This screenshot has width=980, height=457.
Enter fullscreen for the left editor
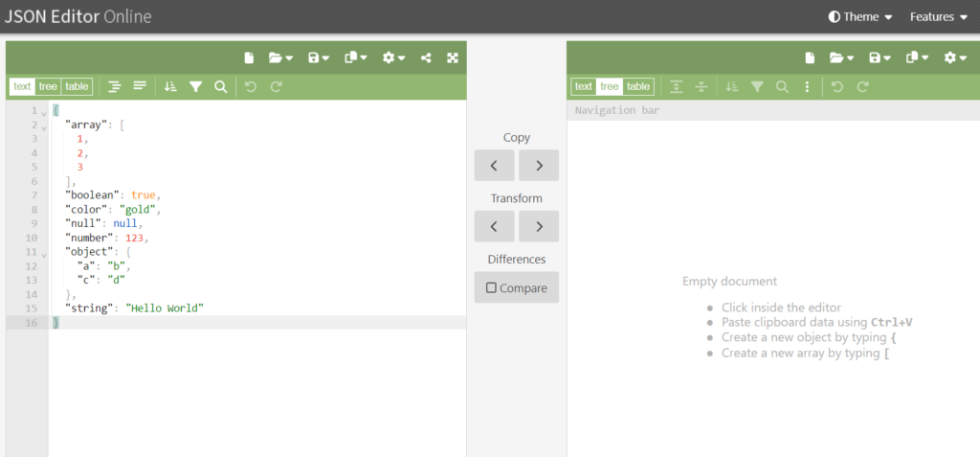[x=453, y=57]
